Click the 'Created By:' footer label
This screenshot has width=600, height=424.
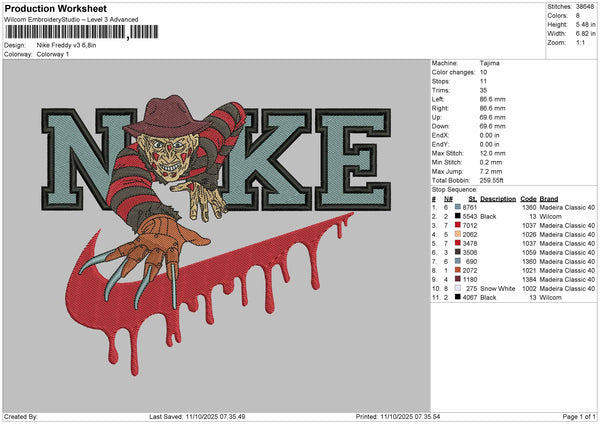coord(21,416)
